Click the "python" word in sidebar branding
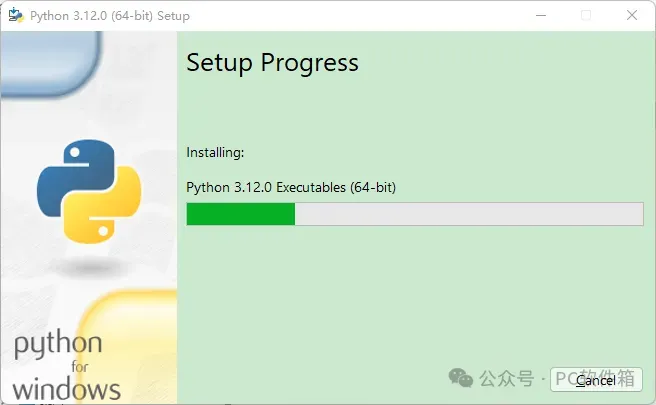Viewport: 656px width, 405px height. 57,347
